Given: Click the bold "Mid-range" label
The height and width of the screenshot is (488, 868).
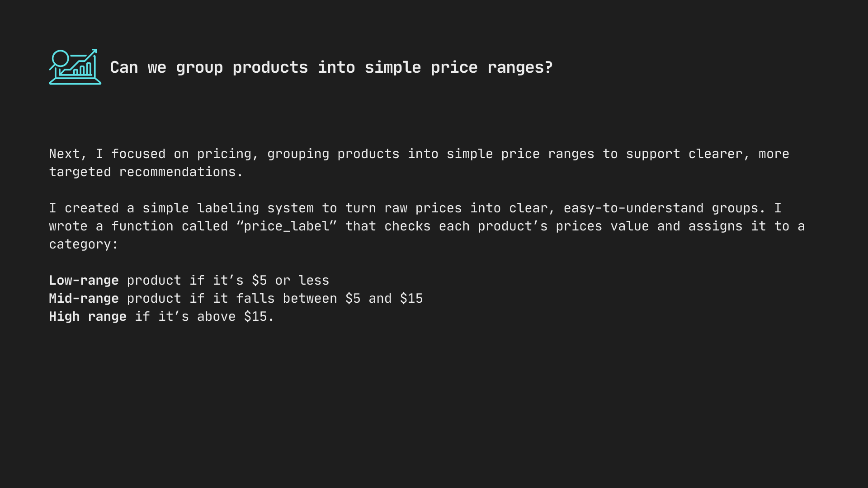Looking at the screenshot, I should point(84,299).
